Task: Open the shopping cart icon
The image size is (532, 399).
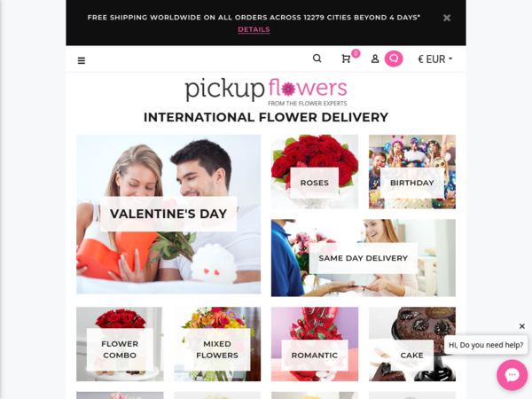Action: (346, 59)
